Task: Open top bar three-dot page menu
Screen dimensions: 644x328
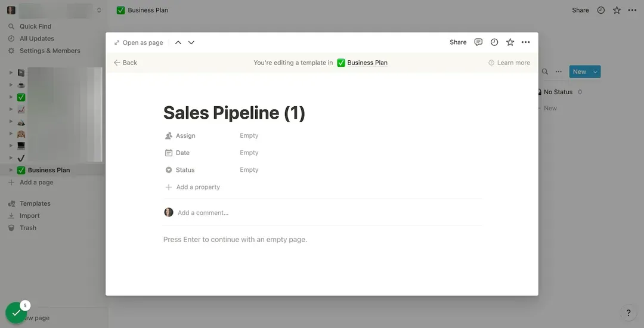Action: 632,10
